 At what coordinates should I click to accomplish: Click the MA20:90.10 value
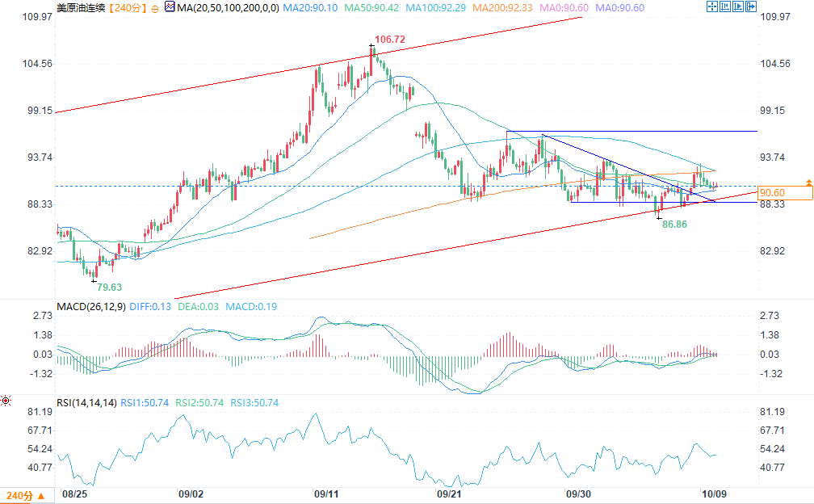tap(310, 8)
